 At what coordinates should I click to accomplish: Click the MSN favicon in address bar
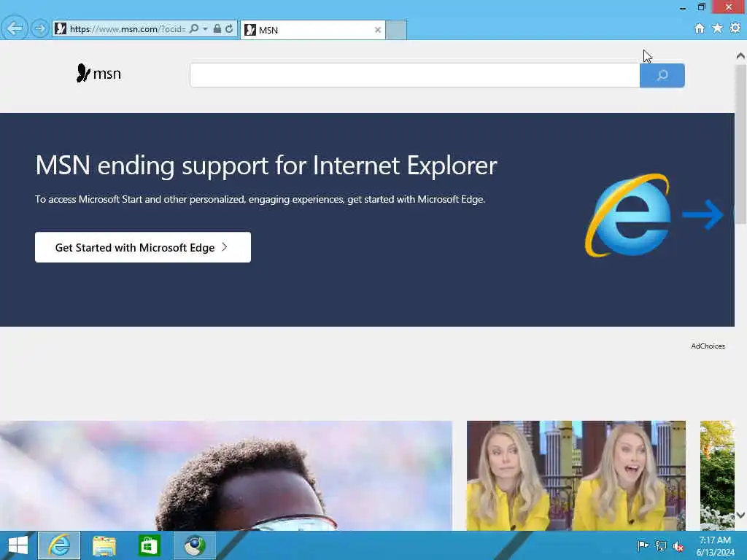click(61, 29)
